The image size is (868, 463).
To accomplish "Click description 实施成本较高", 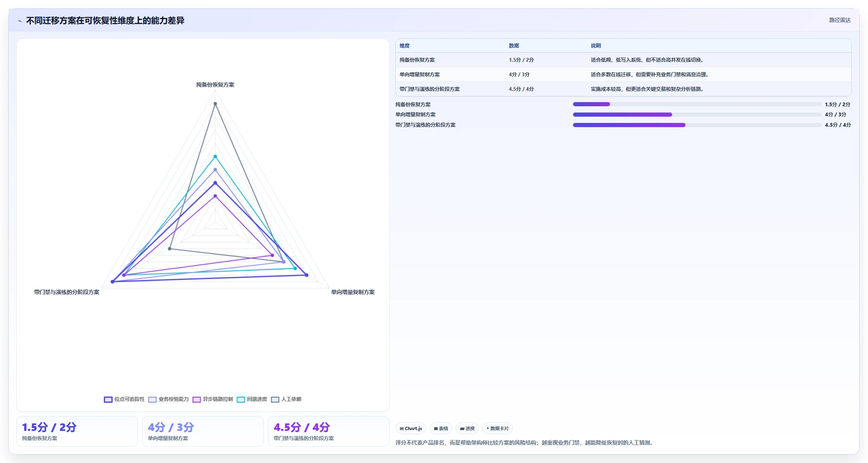I will coord(647,89).
